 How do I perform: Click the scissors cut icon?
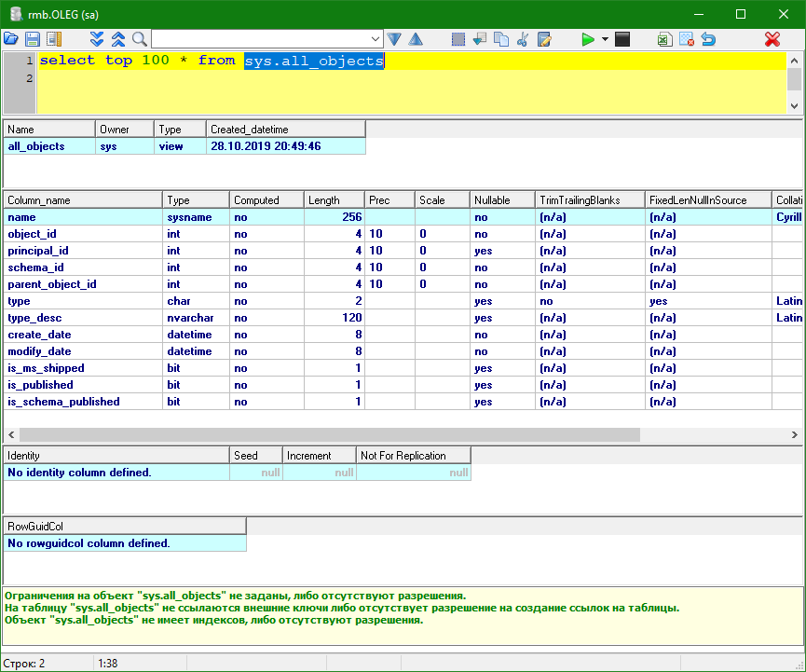tap(522, 39)
